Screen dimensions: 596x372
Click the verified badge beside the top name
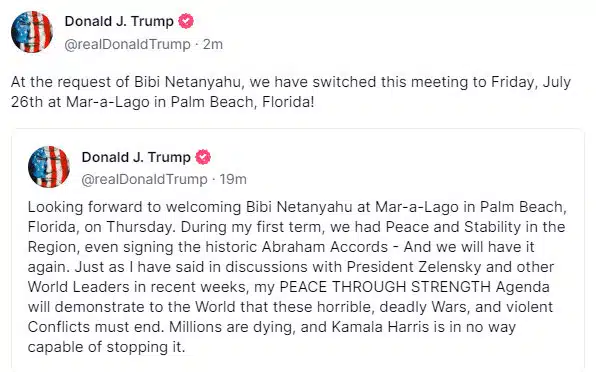[x=186, y=21]
